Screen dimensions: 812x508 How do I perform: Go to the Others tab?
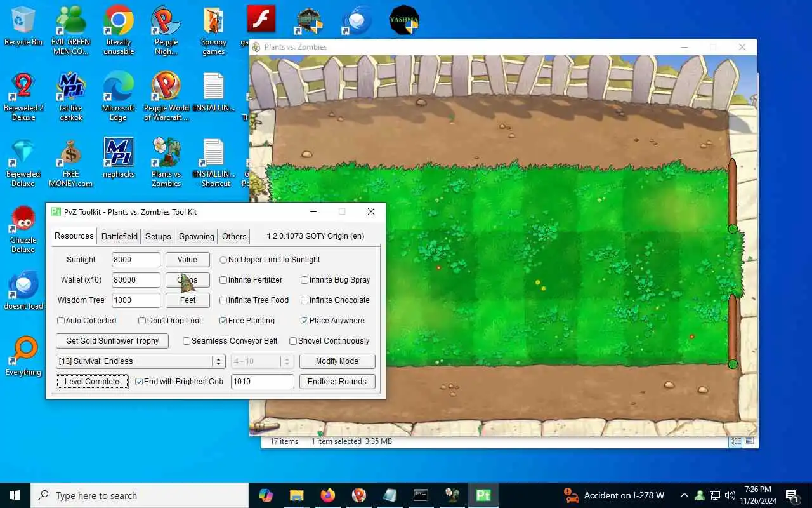pos(234,236)
